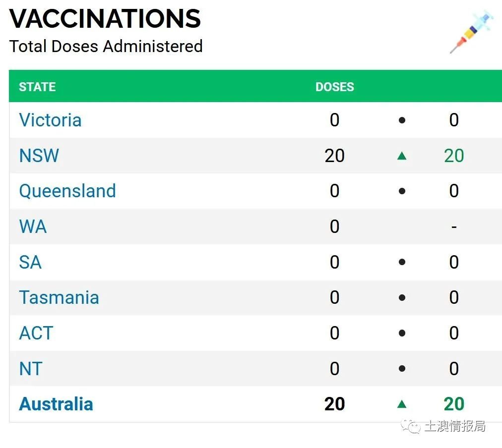Open the NSW state link
Viewport: 502px width, 448px height.
[x=39, y=156]
